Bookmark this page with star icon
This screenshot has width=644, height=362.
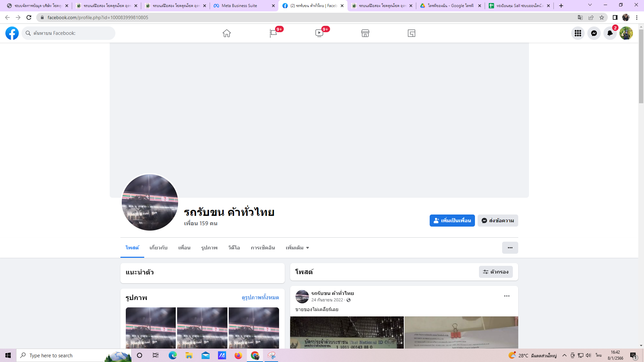point(602,17)
